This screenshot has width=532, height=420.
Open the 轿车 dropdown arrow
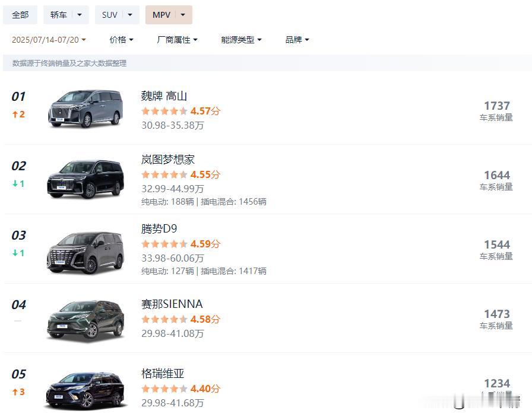click(80, 15)
